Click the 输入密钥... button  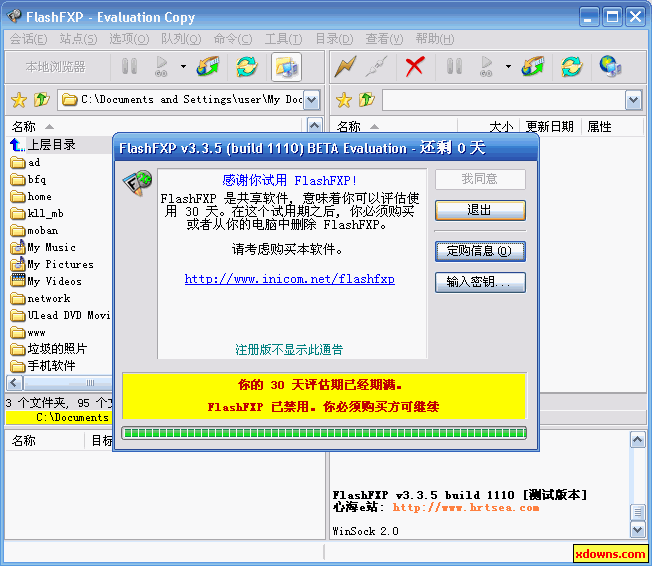480,282
